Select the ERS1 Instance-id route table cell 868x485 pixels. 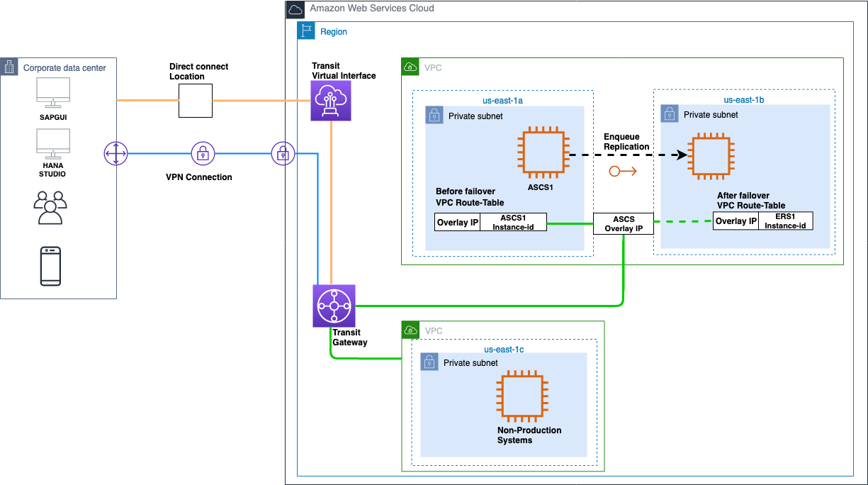tap(785, 221)
